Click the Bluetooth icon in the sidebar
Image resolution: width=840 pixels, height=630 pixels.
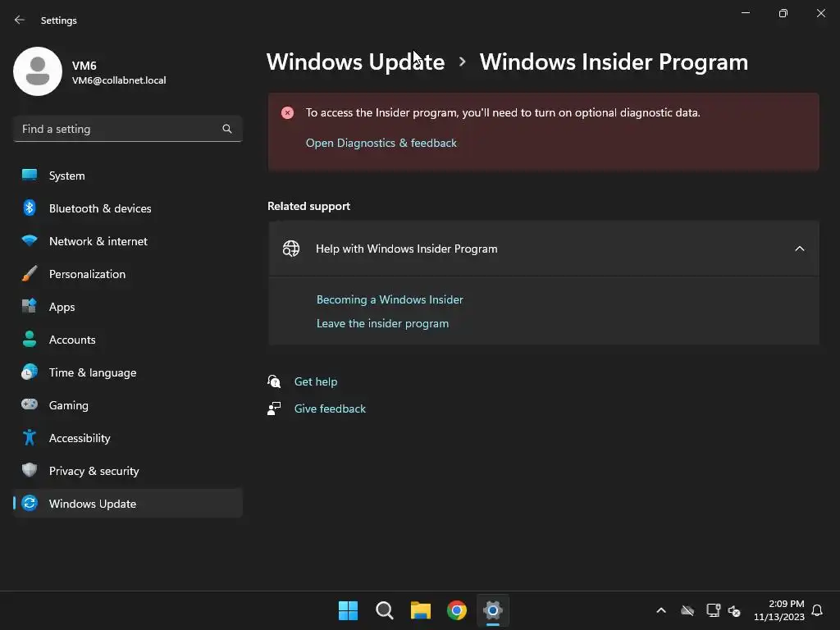coord(30,208)
